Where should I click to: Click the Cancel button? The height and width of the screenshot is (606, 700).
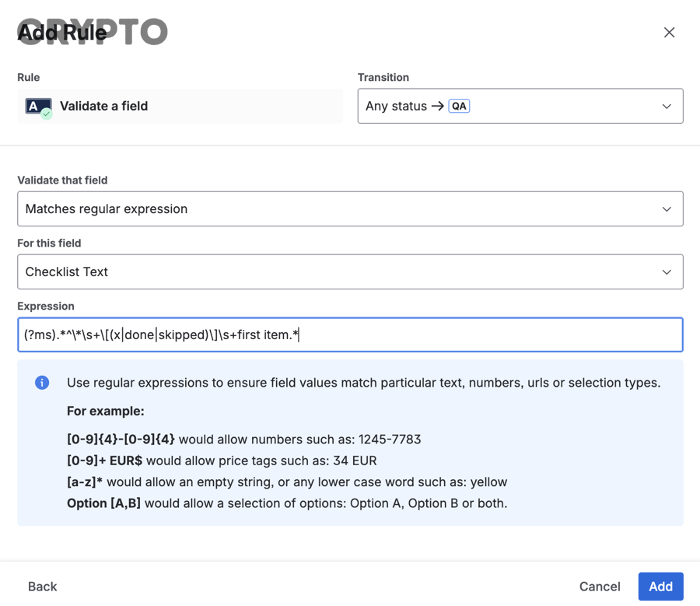coord(600,586)
